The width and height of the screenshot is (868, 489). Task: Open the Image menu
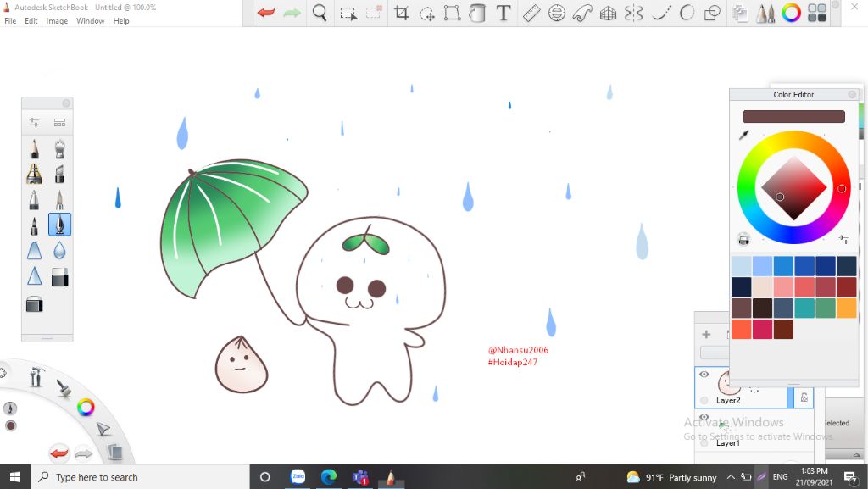tap(57, 21)
